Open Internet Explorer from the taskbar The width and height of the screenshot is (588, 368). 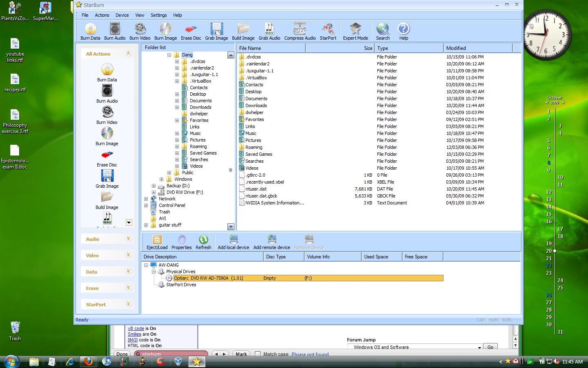click(70, 361)
